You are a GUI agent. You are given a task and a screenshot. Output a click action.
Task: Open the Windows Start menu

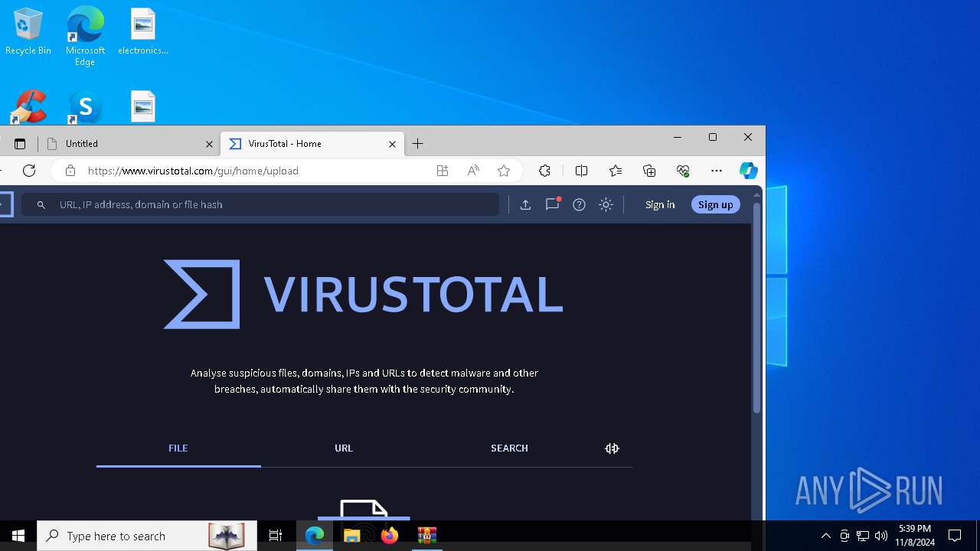click(18, 536)
